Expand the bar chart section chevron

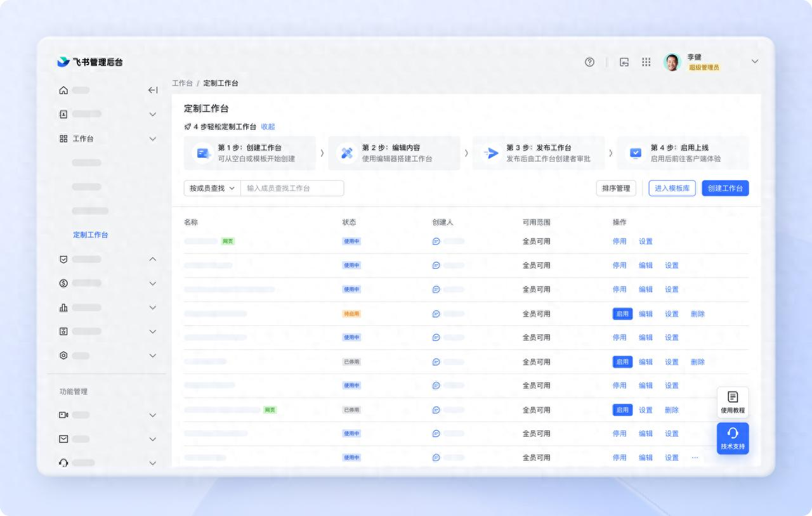coord(152,307)
